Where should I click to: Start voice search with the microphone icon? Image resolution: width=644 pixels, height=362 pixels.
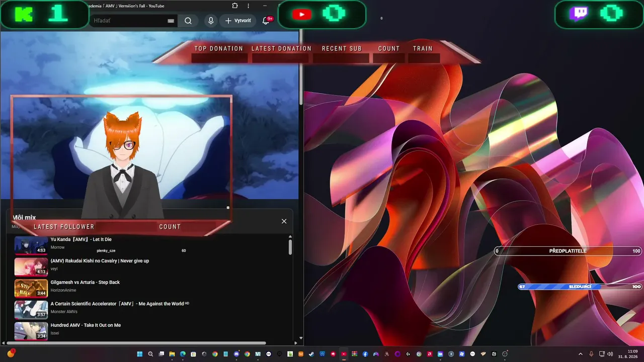point(211,21)
